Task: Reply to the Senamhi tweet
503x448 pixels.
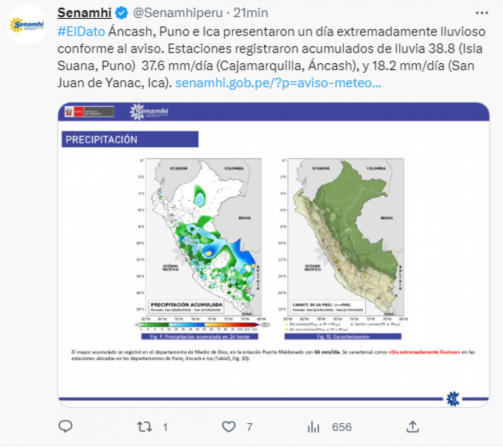Action: [x=66, y=427]
